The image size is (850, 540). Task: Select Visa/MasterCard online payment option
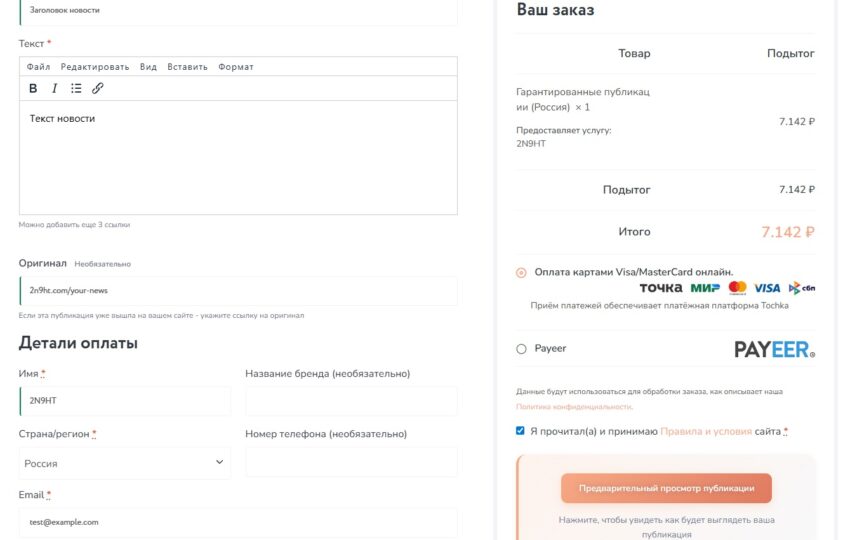(x=521, y=272)
